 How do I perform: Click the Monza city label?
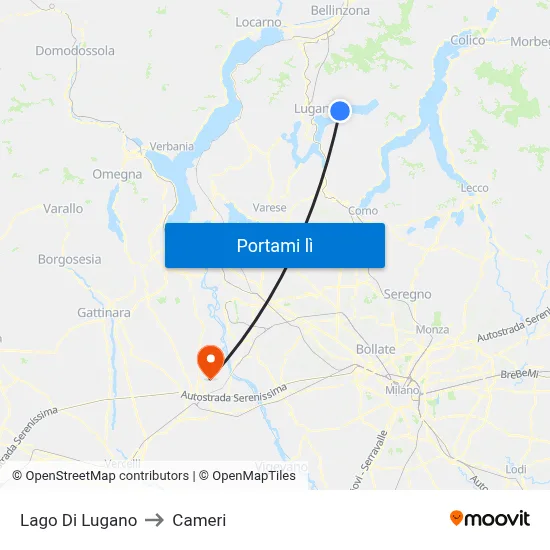pyautogui.click(x=432, y=330)
